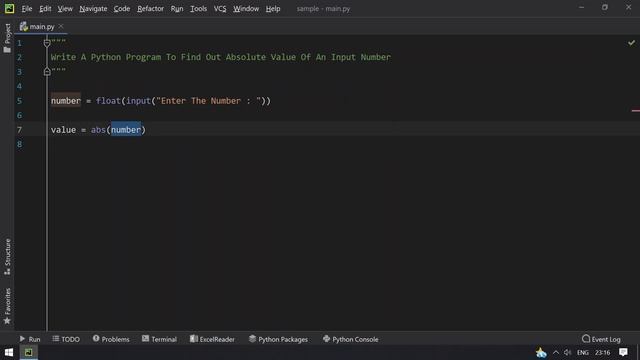Open the Structure tool window sidebar
This screenshot has height=360, width=640.
(x=7, y=256)
